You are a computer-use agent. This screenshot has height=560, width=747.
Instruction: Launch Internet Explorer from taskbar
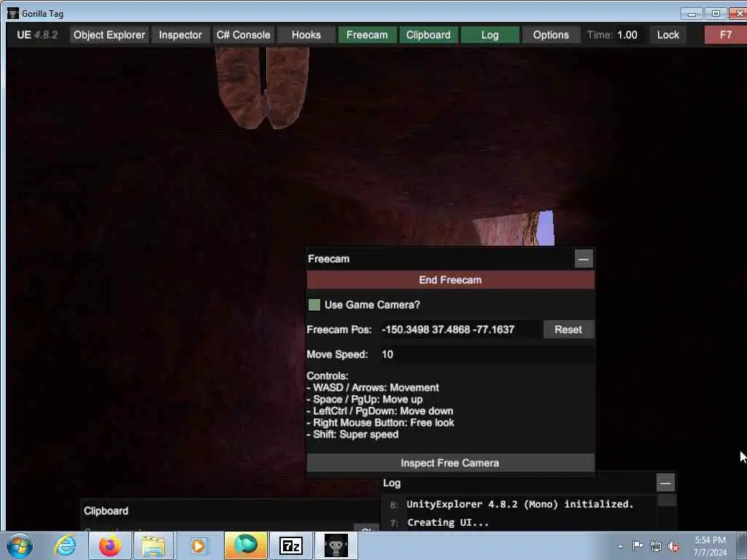coord(65,545)
